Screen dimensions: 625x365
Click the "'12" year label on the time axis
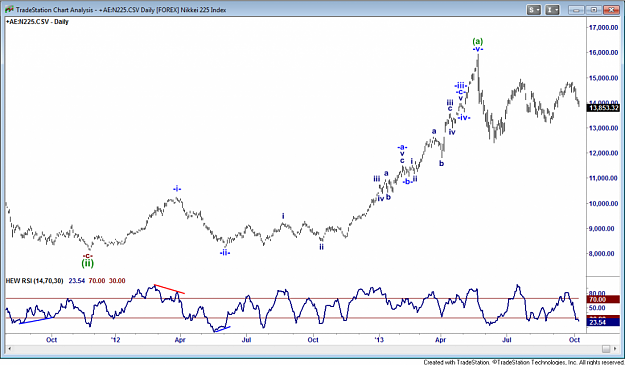(115, 339)
